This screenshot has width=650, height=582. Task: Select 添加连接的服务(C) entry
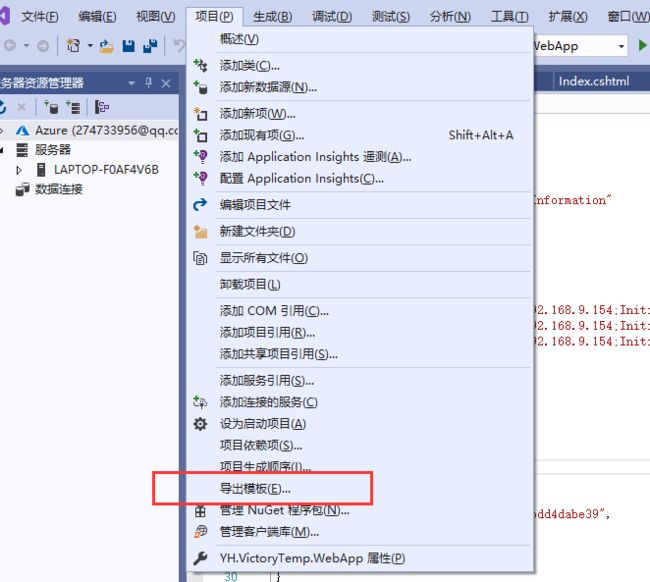point(360,402)
